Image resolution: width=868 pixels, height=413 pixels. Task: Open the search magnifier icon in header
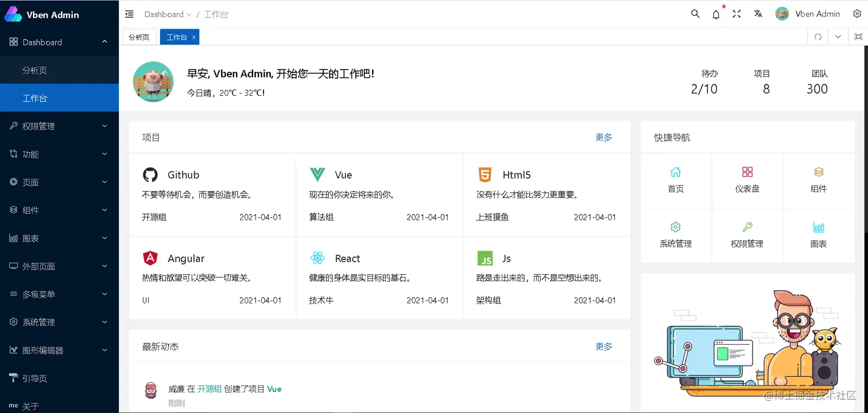pyautogui.click(x=695, y=14)
